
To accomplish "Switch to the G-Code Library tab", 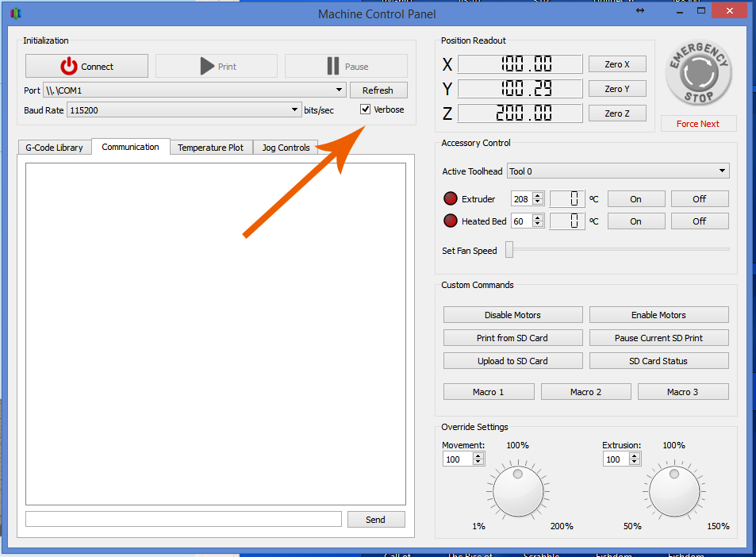I will [x=54, y=148].
